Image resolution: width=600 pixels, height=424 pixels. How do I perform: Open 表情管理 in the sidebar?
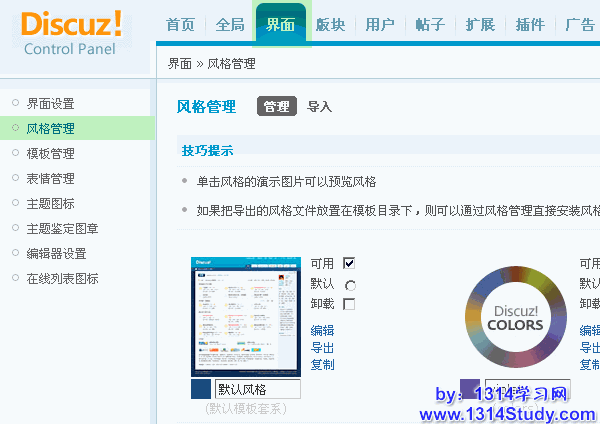click(x=50, y=179)
